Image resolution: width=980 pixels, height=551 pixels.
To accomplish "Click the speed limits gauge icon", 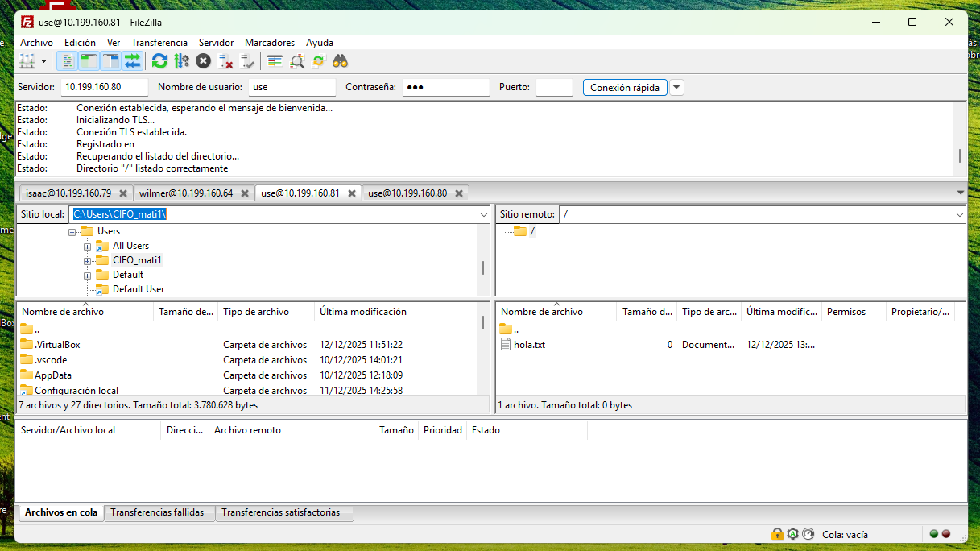I will 792,534.
